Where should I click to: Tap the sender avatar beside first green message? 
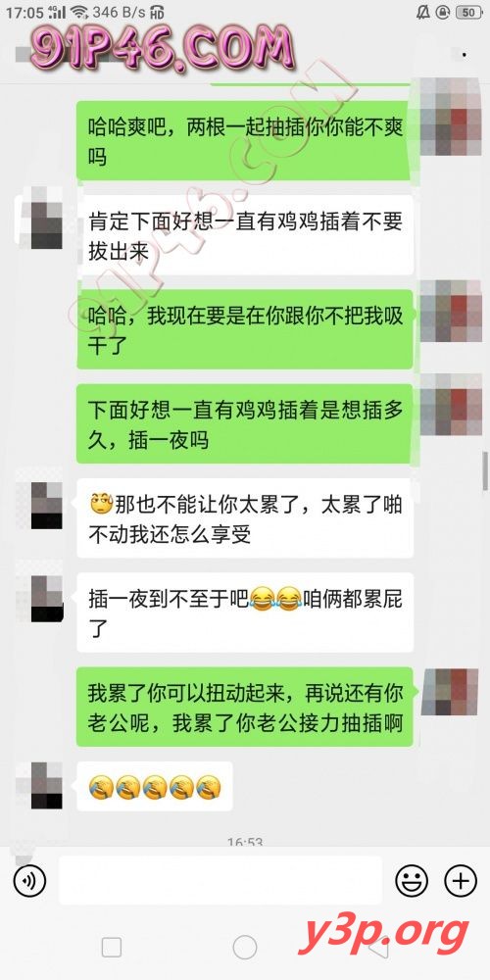pos(444,117)
